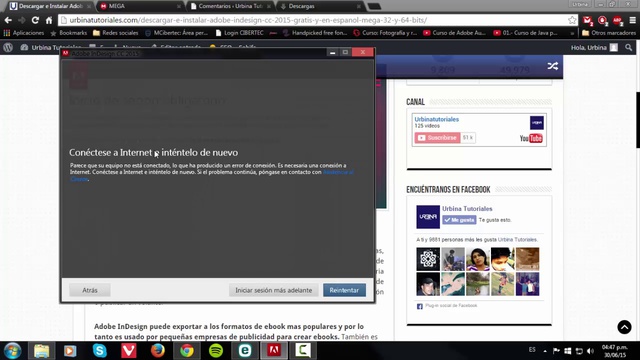
Task: Open the Redes sociales bookmark folder
Action: [116, 33]
